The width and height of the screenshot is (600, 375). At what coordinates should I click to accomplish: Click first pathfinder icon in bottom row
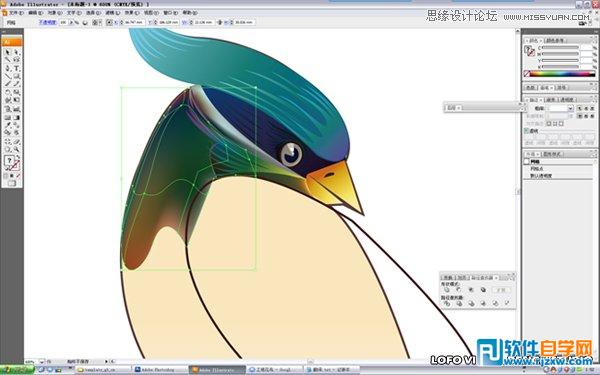point(447,303)
